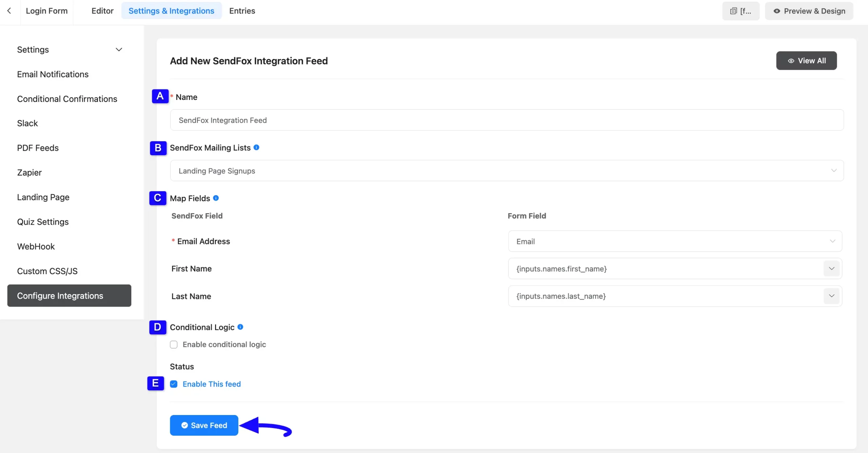Select Configure Integrations in sidebar

tap(69, 296)
